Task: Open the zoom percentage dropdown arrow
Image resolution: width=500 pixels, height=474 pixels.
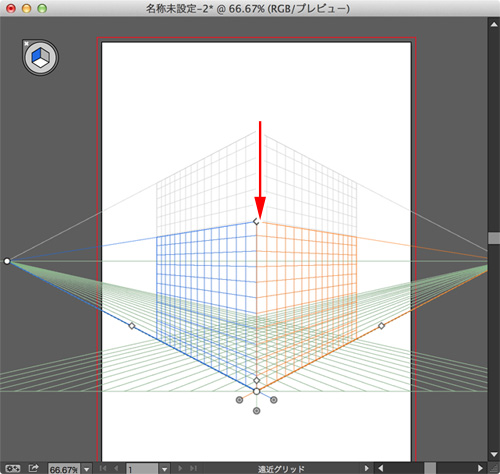Action: pos(87,469)
